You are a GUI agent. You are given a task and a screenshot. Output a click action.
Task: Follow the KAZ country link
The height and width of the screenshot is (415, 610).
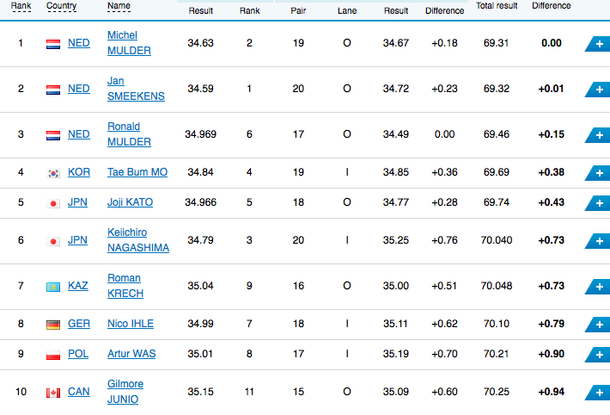coord(78,286)
